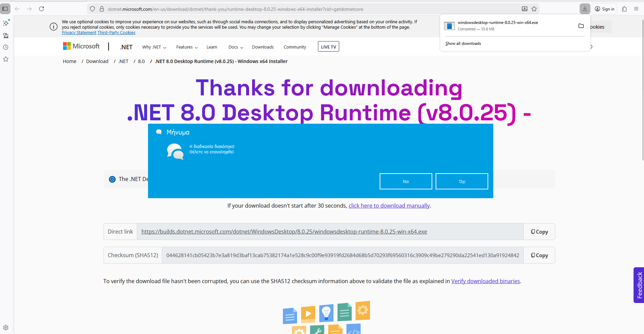This screenshot has height=334, width=644.
Task: Expand the Docs dropdown menu
Action: pyautogui.click(x=236, y=47)
